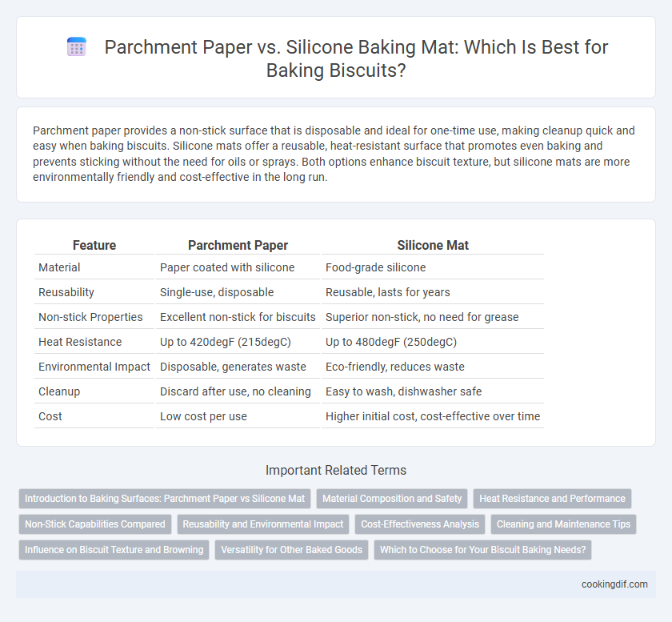
Task: Click the Silicone Mat column header
Action: coord(433,245)
